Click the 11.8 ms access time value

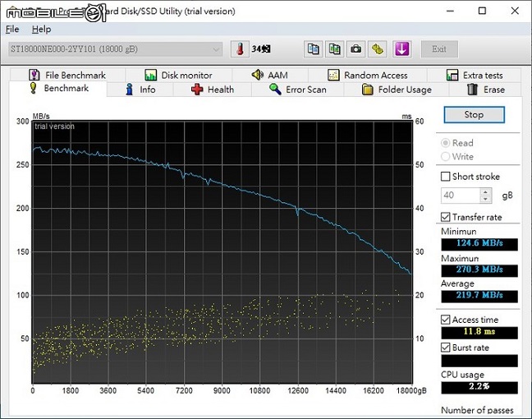pyautogui.click(x=479, y=332)
